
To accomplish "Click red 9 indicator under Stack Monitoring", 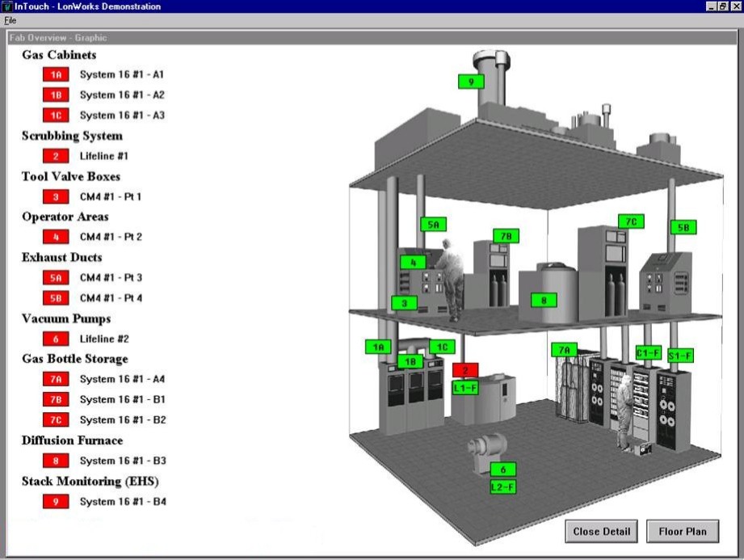I will point(56,501).
